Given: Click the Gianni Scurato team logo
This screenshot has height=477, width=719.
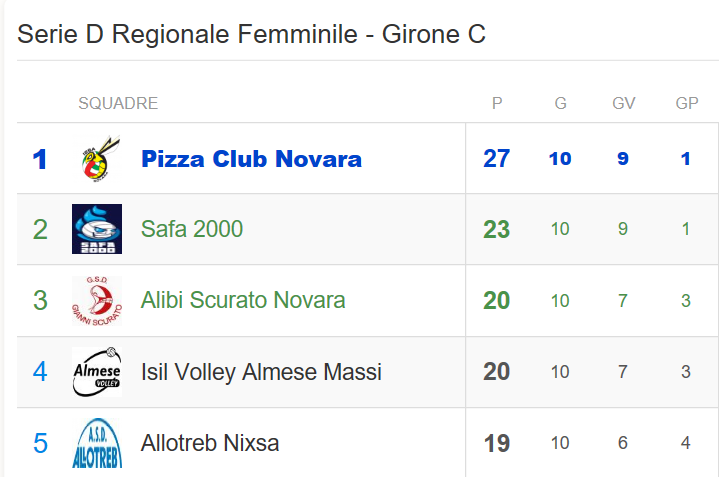Looking at the screenshot, I should [x=97, y=300].
